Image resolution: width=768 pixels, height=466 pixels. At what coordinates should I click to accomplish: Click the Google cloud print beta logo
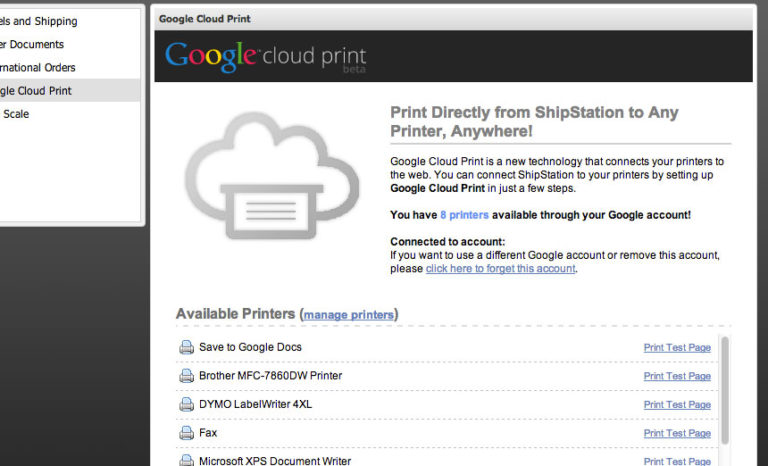pos(265,57)
